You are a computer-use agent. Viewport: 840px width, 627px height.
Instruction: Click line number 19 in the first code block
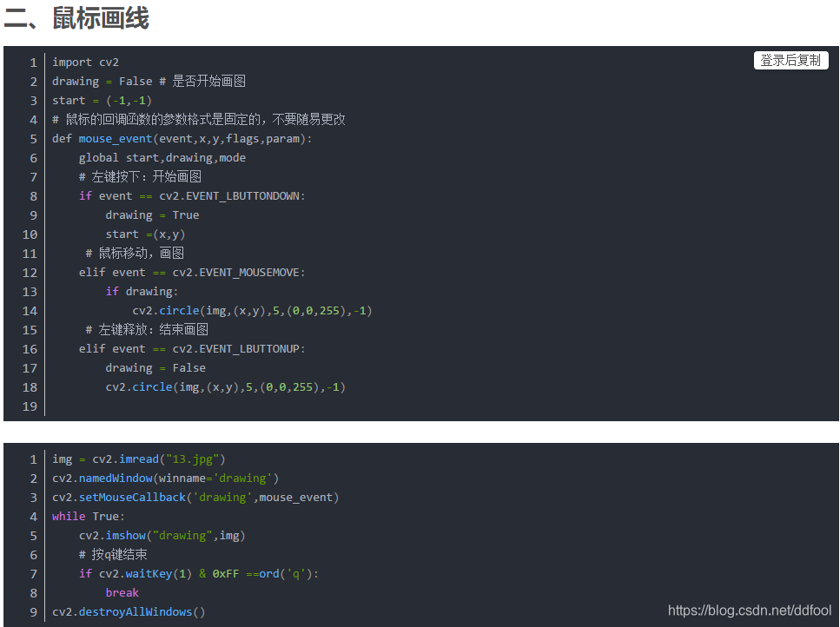(30, 406)
